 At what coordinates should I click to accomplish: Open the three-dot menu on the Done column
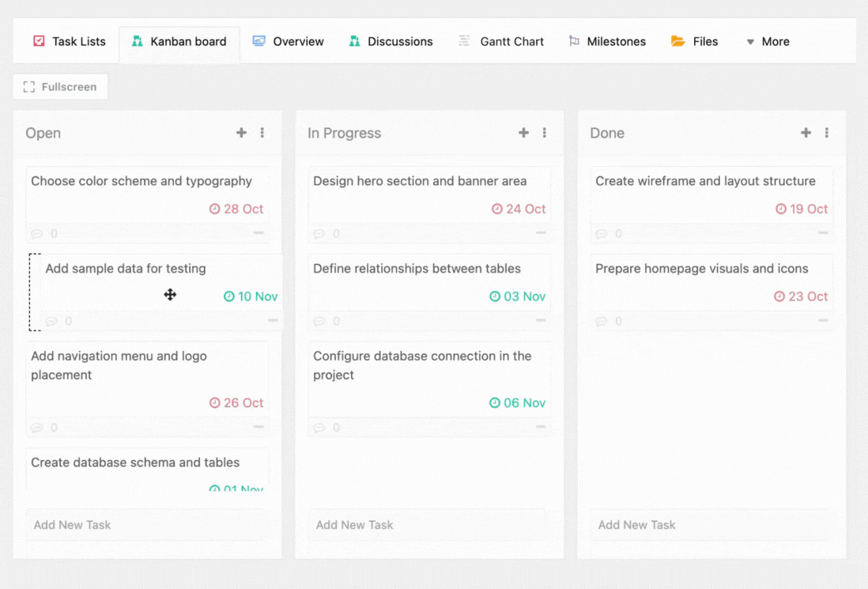click(x=827, y=133)
